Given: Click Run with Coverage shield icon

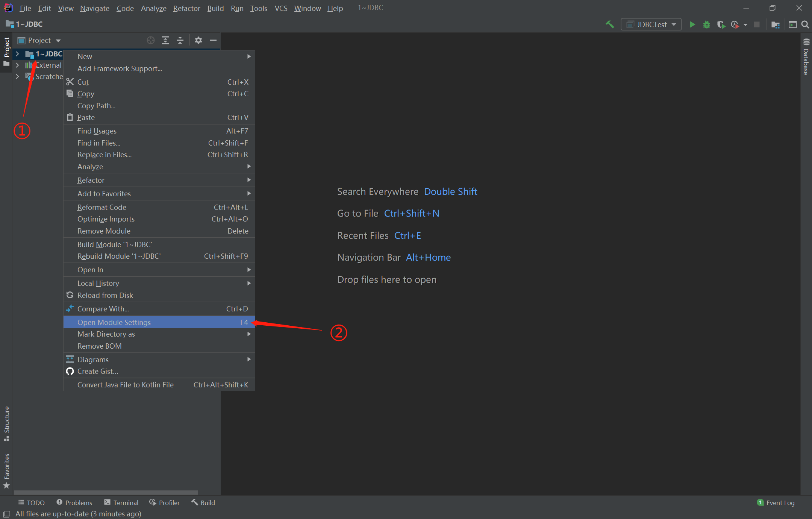Looking at the screenshot, I should (720, 24).
